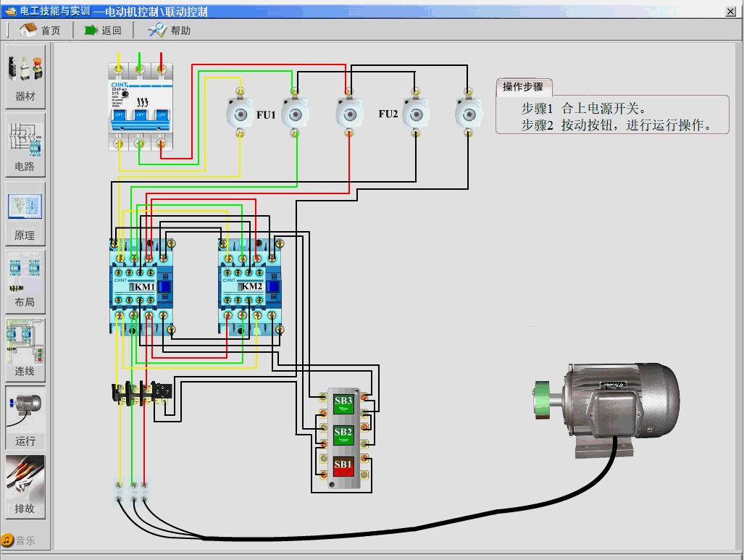Switch to the 布局 layout view
Screen dimensions: 744x560
[25, 281]
